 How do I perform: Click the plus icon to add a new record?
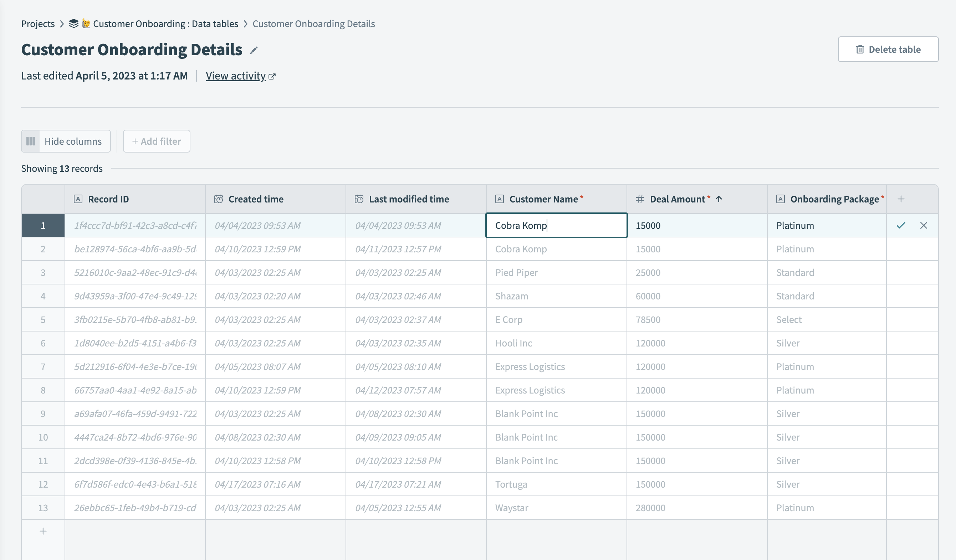coord(43,531)
